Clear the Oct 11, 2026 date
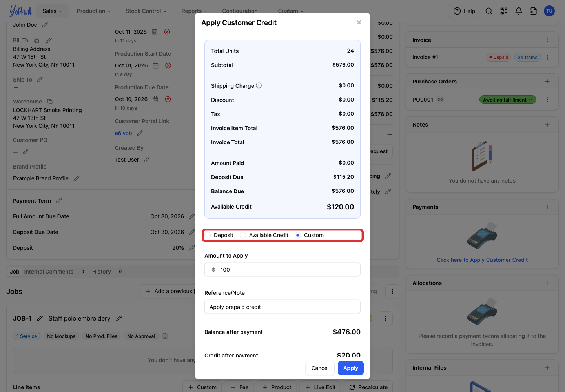This screenshot has width=565, height=392. (167, 32)
